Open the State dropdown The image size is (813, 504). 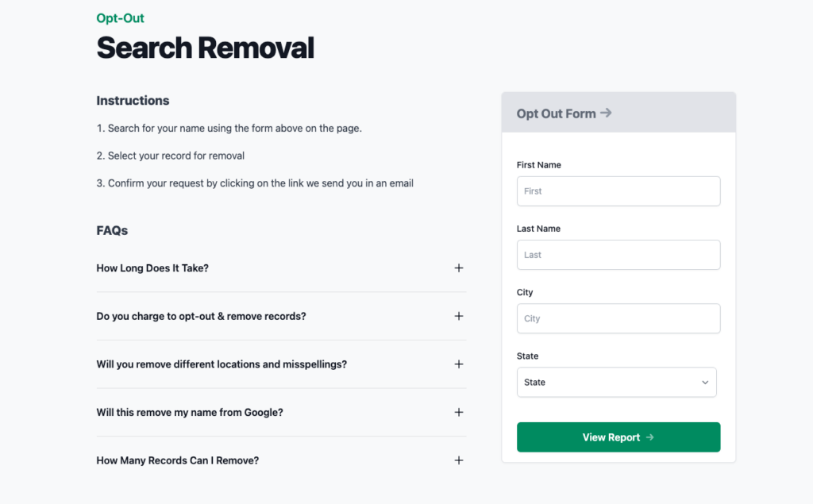click(x=617, y=382)
